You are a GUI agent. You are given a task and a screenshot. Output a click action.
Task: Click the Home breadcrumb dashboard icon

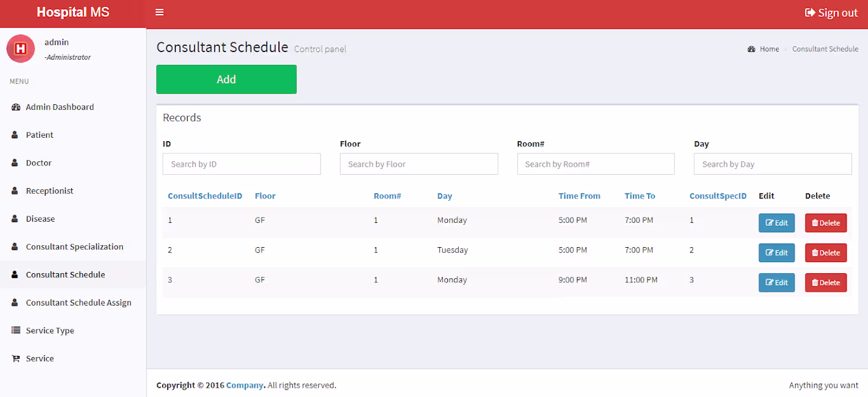pos(752,49)
